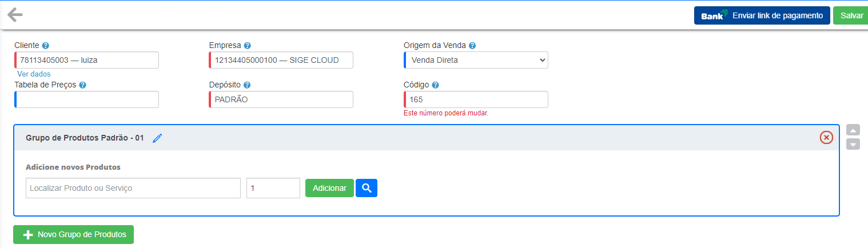Viewport: 868px width, 248px height.
Task: Edit group name with the pencil icon
Action: click(157, 138)
